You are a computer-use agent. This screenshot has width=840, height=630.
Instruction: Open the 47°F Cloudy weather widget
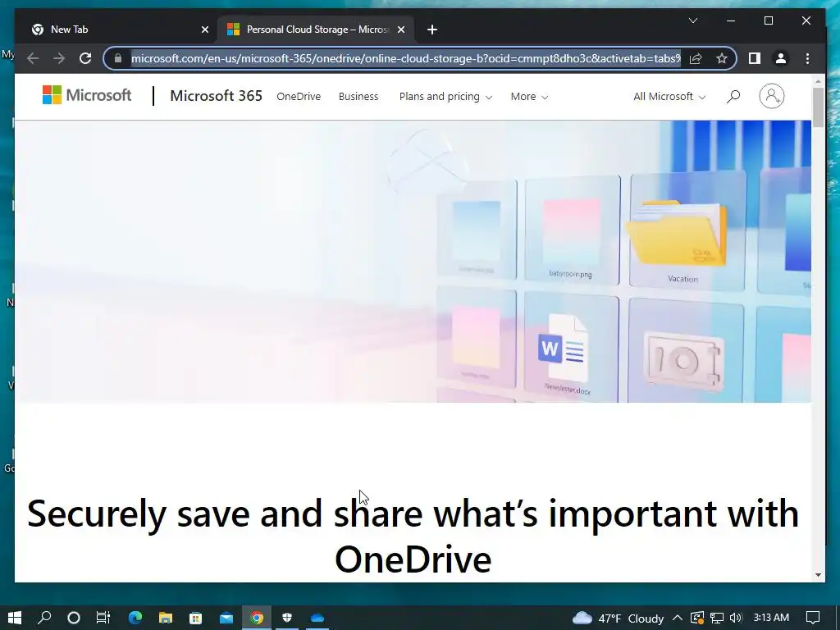pyautogui.click(x=618, y=619)
